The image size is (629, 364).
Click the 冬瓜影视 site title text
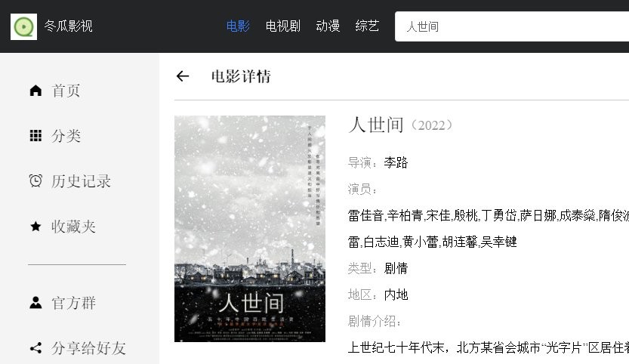click(x=69, y=26)
